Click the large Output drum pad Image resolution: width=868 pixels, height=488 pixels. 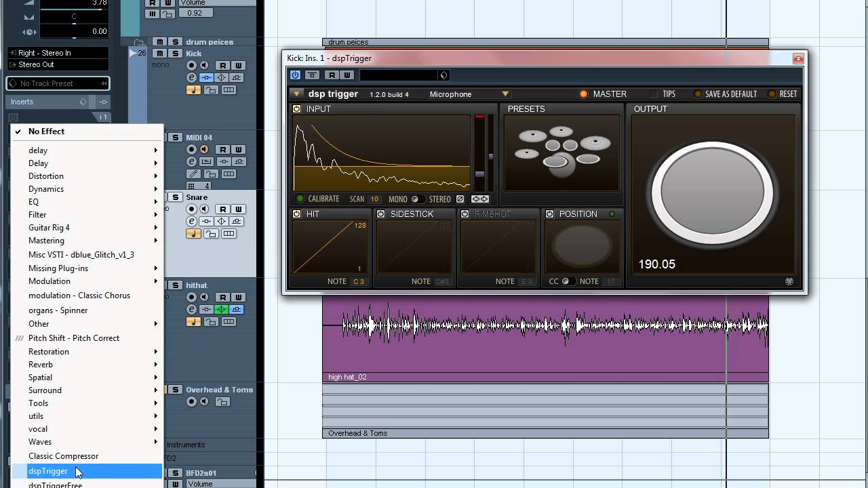pyautogui.click(x=712, y=192)
